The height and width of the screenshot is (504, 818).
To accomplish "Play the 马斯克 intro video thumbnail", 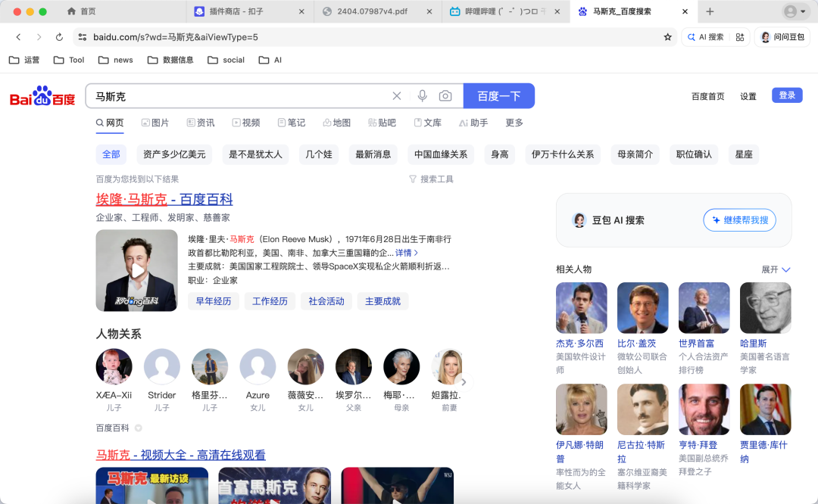I will 136,270.
